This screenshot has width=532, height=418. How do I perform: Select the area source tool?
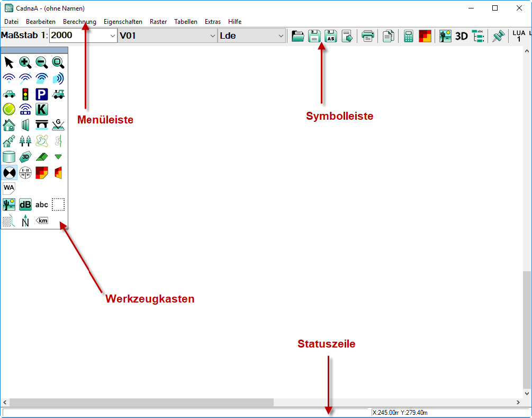click(x=42, y=78)
